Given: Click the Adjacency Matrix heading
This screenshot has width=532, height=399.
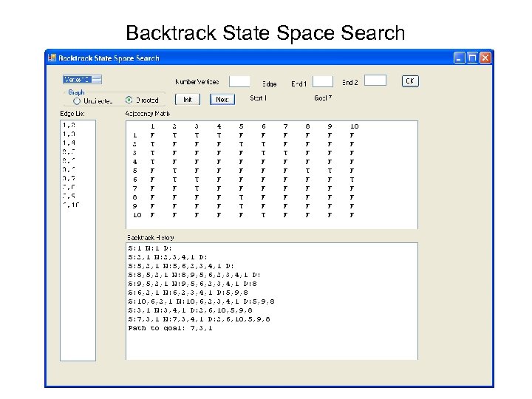Looking at the screenshot, I should (x=148, y=114).
